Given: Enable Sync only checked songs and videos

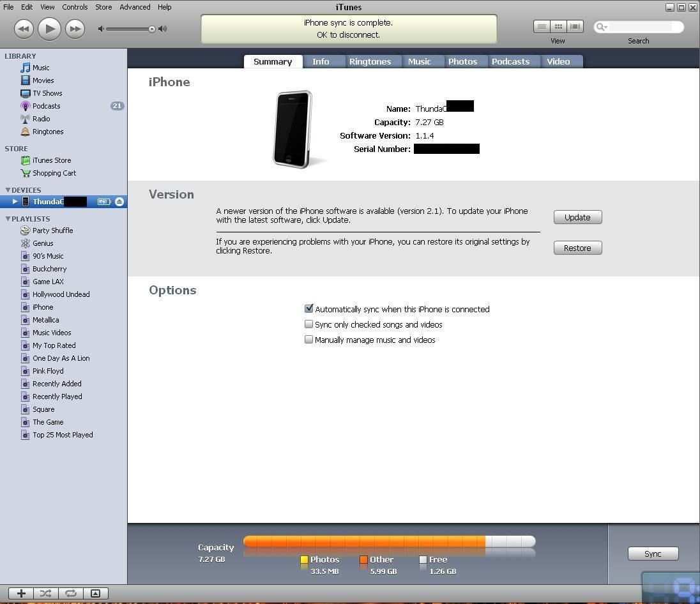Looking at the screenshot, I should (308, 324).
